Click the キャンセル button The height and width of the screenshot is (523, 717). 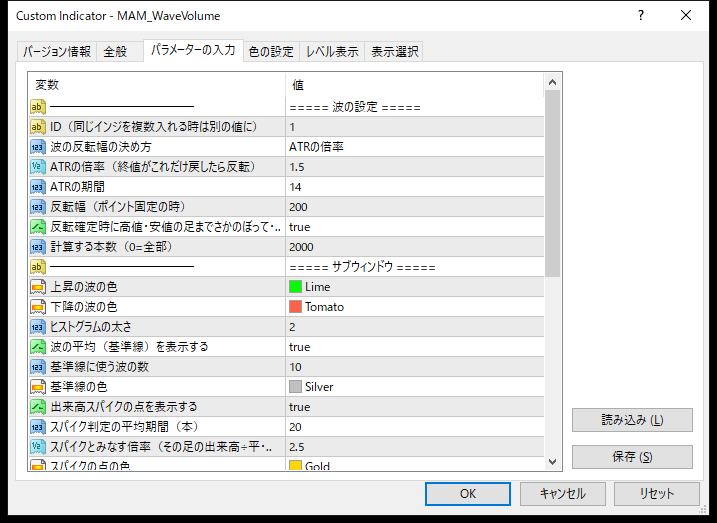point(562,494)
